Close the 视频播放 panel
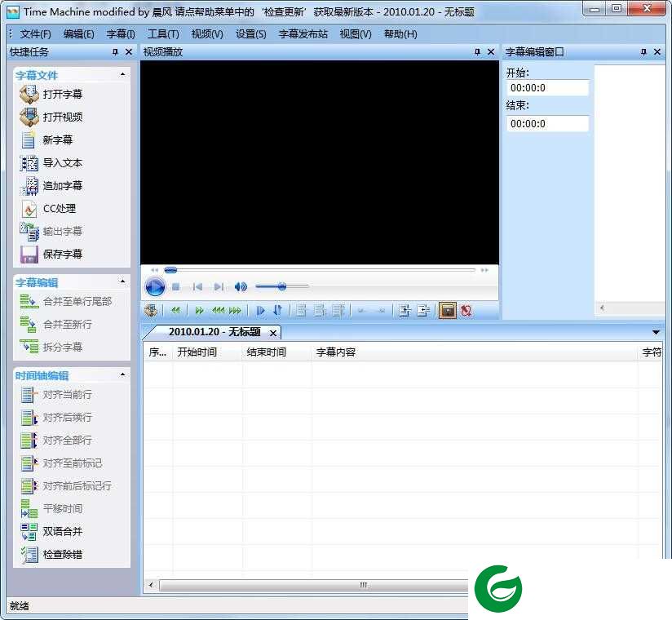Screen dimensions: 672x620 491,52
